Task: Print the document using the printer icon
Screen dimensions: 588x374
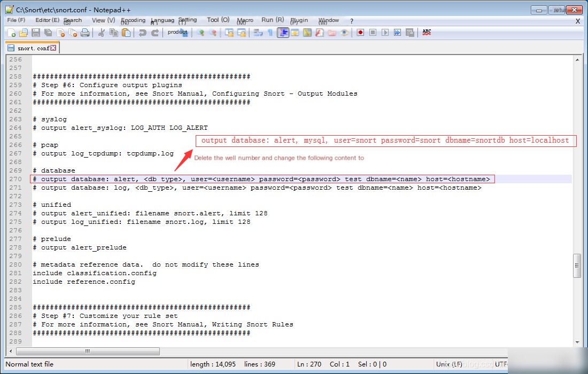Action: [x=85, y=33]
